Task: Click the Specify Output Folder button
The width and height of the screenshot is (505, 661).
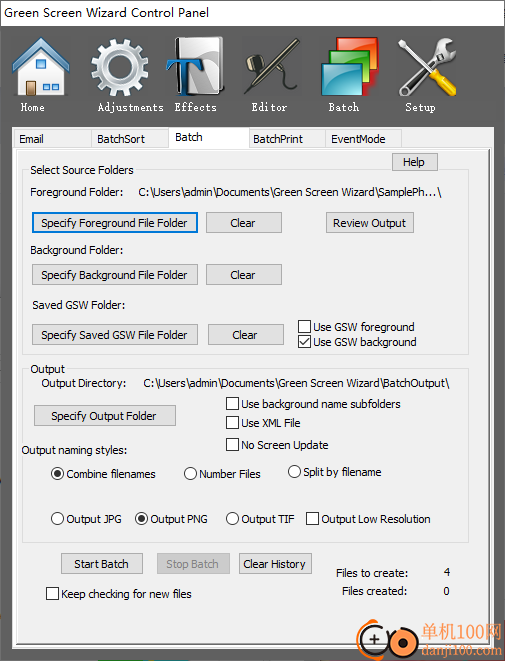Action: pyautogui.click(x=105, y=416)
